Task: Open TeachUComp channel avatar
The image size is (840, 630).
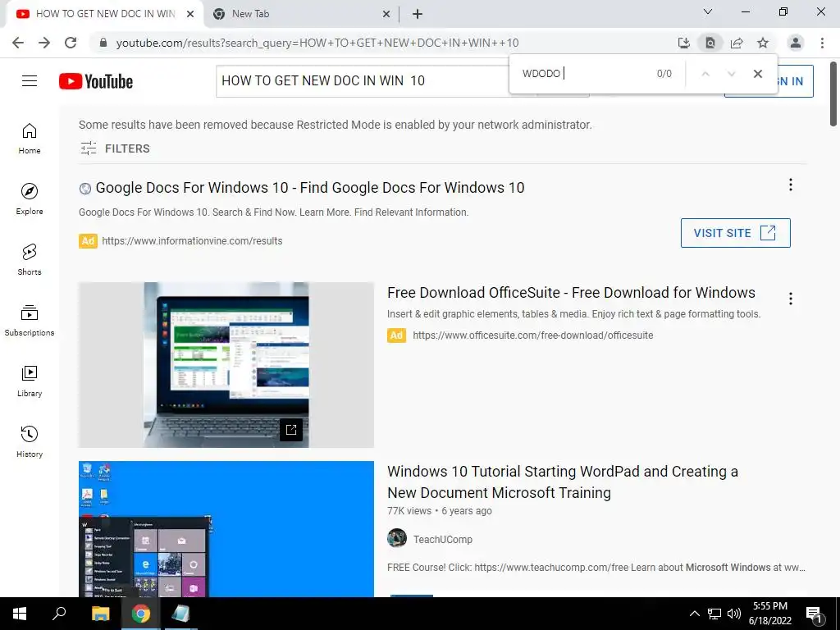Action: click(397, 538)
